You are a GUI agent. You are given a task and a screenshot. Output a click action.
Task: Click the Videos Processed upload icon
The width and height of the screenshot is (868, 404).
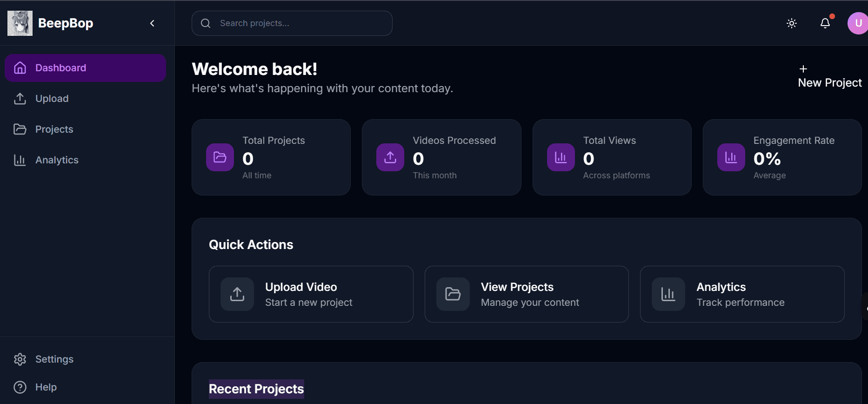(390, 157)
